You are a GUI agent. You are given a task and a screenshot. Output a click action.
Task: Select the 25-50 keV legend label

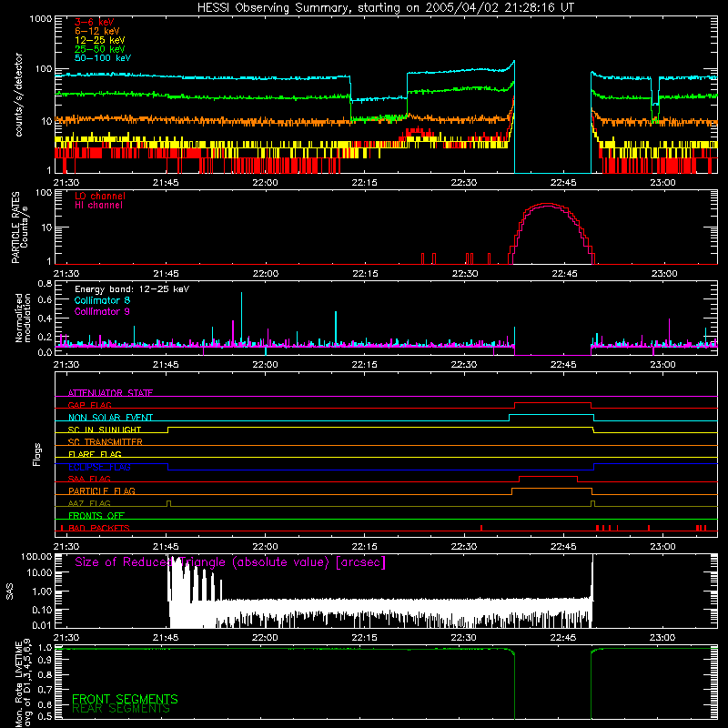pos(100,49)
